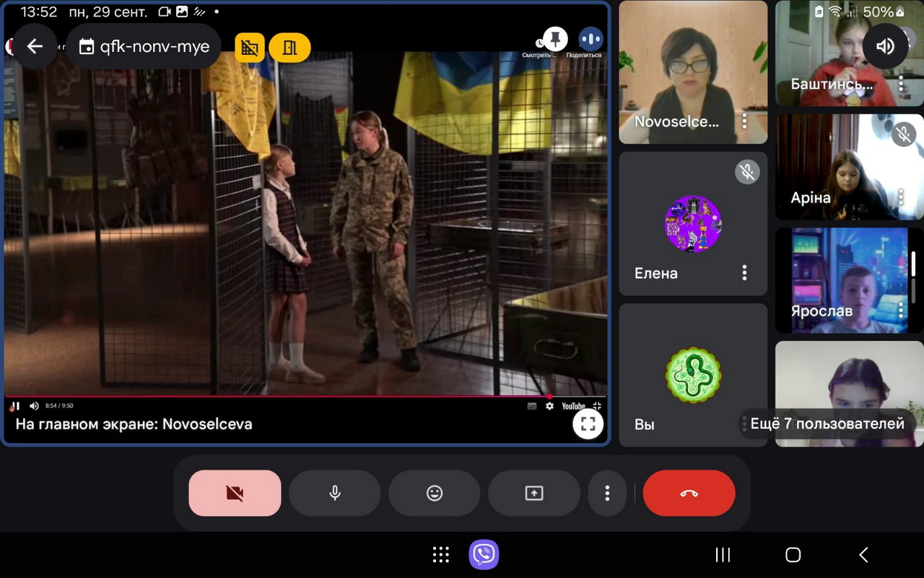Mute the microphone
Screen dimensions: 924x578
click(335, 493)
